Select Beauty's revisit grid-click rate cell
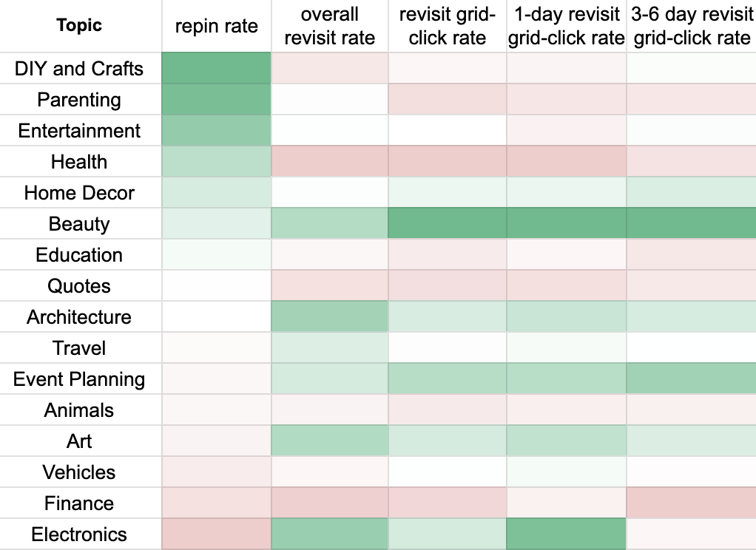756x550 pixels. 448,224
